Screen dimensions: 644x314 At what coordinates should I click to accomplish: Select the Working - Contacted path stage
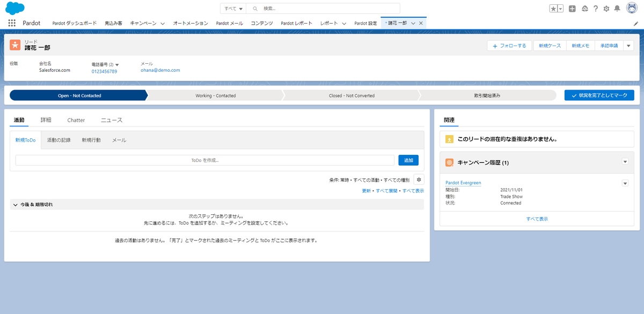tap(215, 95)
